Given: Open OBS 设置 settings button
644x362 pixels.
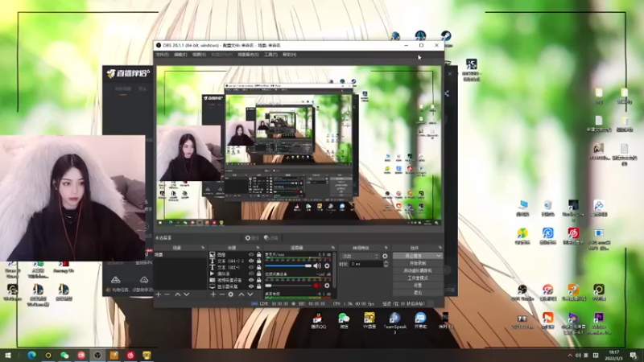Looking at the screenshot, I should click(x=418, y=286).
